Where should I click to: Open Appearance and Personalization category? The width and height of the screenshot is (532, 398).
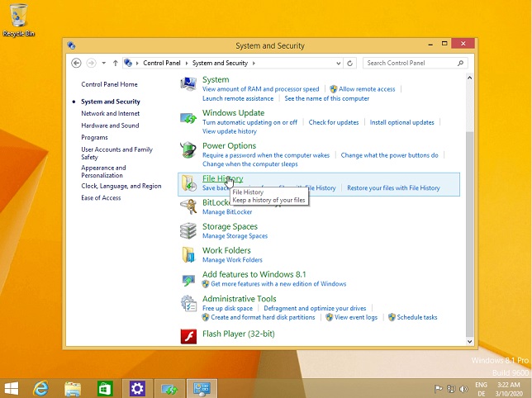[x=103, y=172]
